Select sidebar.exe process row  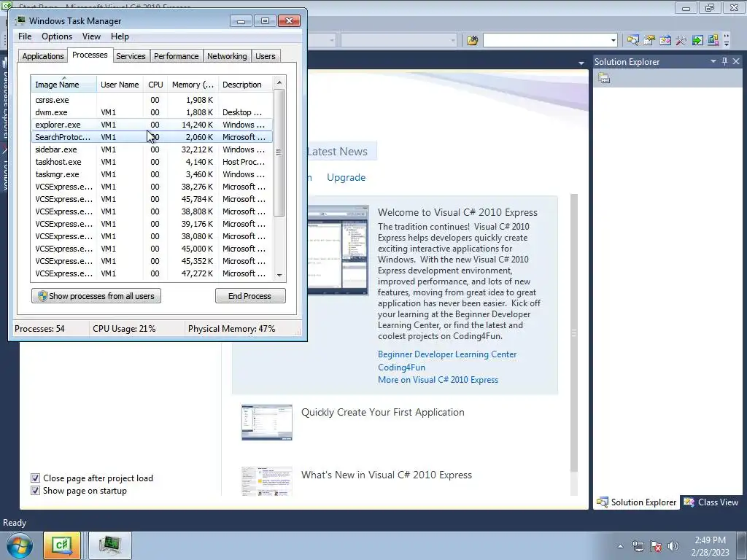pos(152,149)
